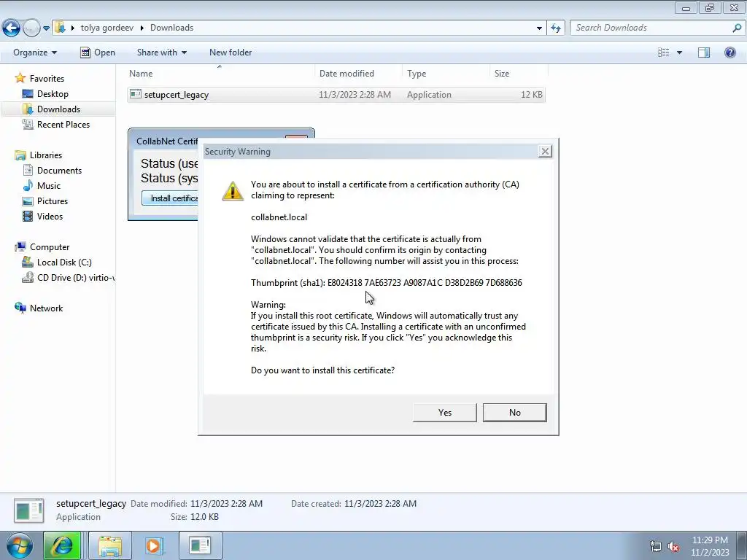Screen dimensions: 747x560
Task: Click the Thumbprint (sha1) line in the dialog
Action: pyautogui.click(x=387, y=283)
